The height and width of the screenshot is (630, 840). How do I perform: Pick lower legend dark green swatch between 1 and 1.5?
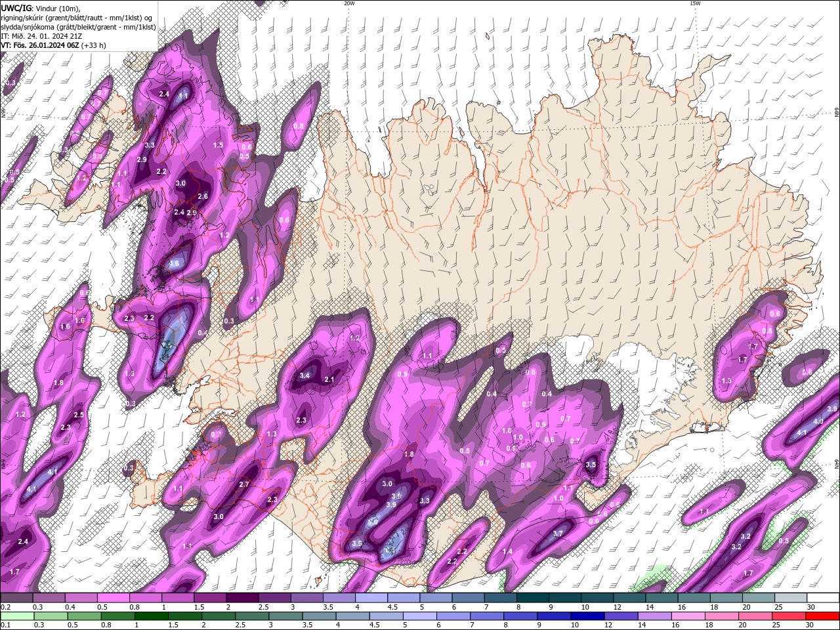[152, 616]
